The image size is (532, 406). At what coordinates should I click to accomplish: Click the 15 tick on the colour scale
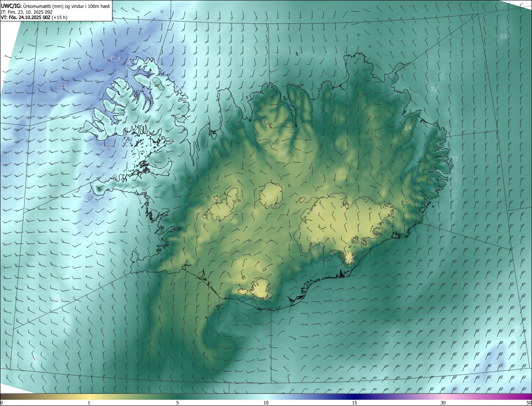(x=355, y=403)
